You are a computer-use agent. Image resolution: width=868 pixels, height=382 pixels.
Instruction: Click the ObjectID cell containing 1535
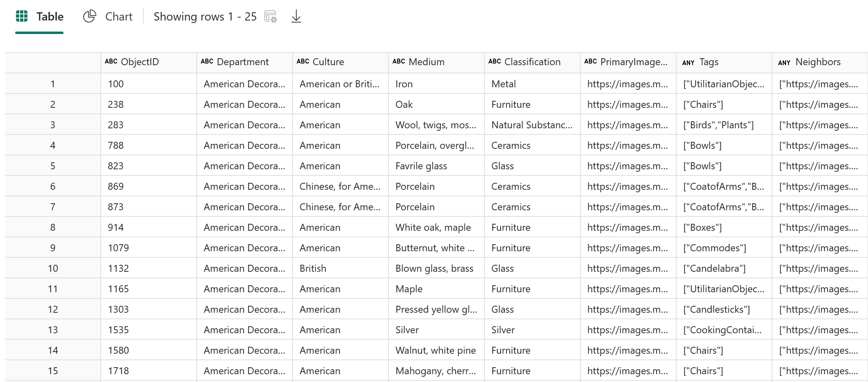tap(118, 330)
